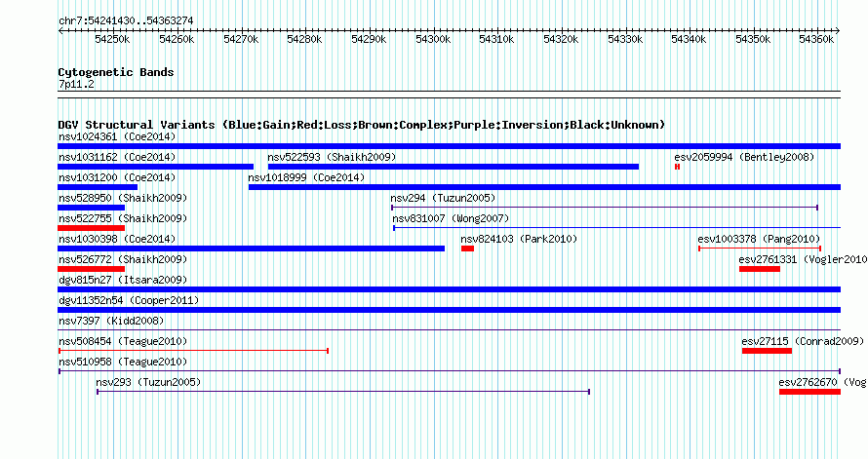868x459 pixels.
Task: Select the 7p11.2 band label
Action: (x=76, y=84)
